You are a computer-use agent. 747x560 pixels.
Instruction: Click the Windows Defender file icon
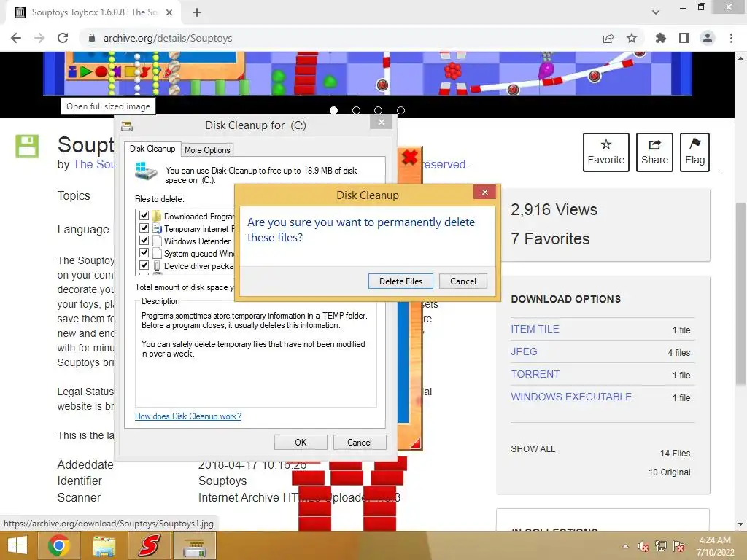point(157,241)
